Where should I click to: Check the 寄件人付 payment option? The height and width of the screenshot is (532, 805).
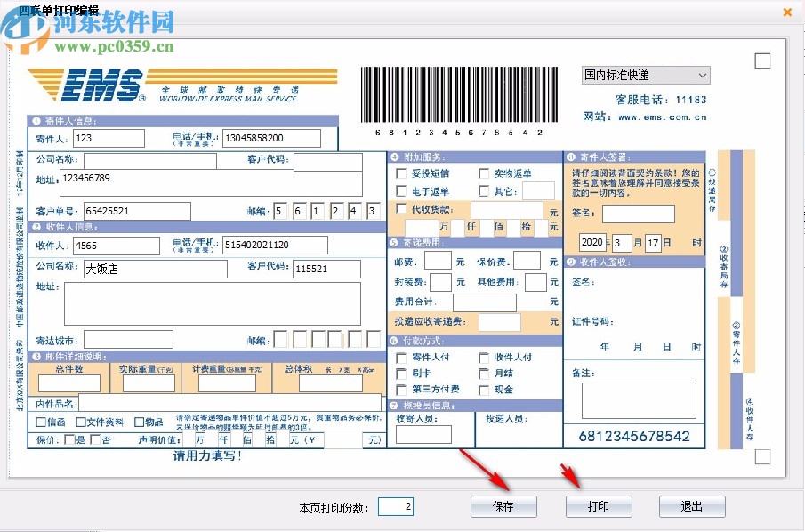401,358
